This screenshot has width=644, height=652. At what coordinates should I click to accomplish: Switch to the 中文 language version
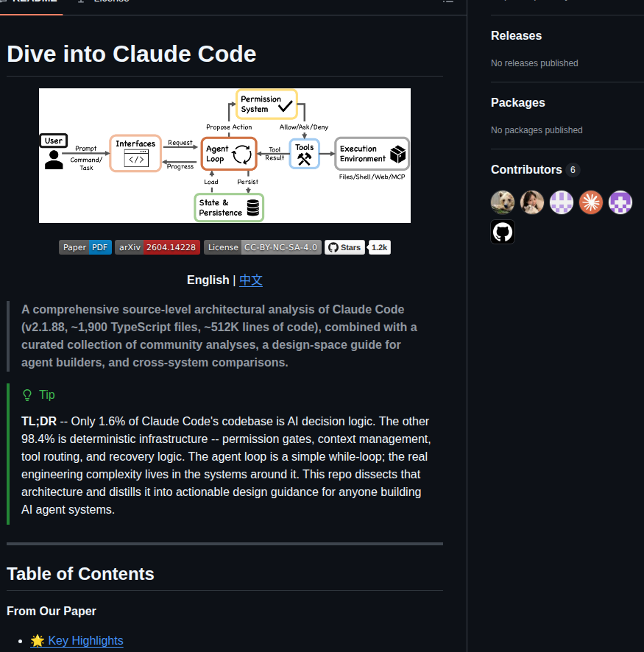251,280
